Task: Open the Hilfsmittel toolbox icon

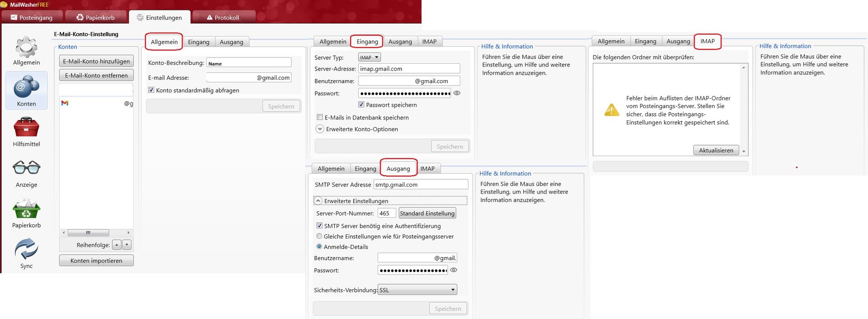Action: (26, 127)
